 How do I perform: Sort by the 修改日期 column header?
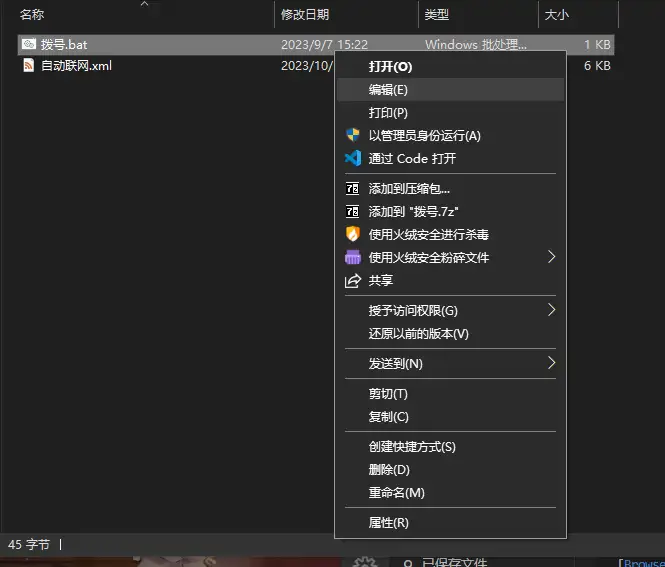(x=305, y=15)
